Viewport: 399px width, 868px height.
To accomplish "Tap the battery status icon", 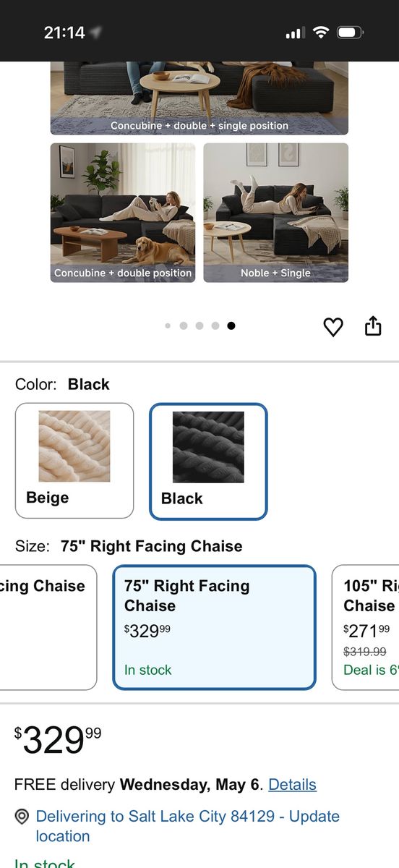I will point(351,33).
